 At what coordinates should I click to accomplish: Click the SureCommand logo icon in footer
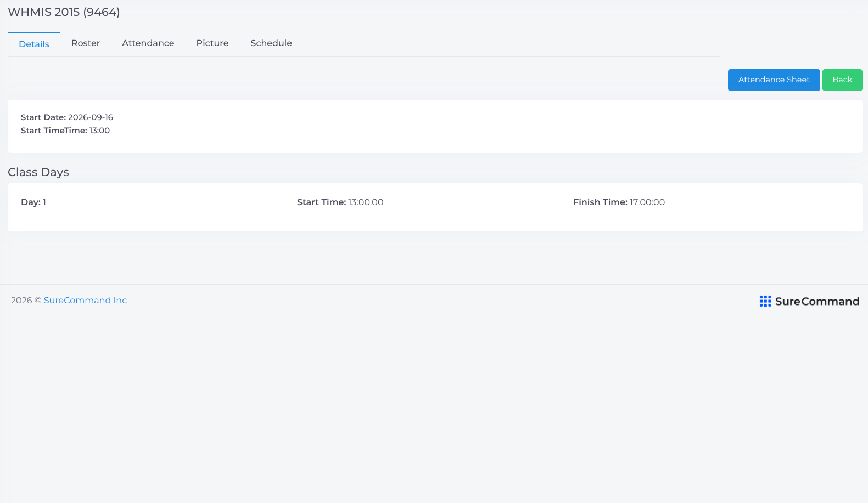click(x=765, y=301)
